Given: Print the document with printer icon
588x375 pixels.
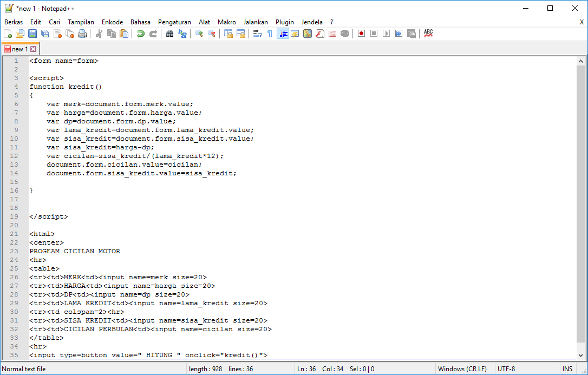Looking at the screenshot, I should coord(82,34).
